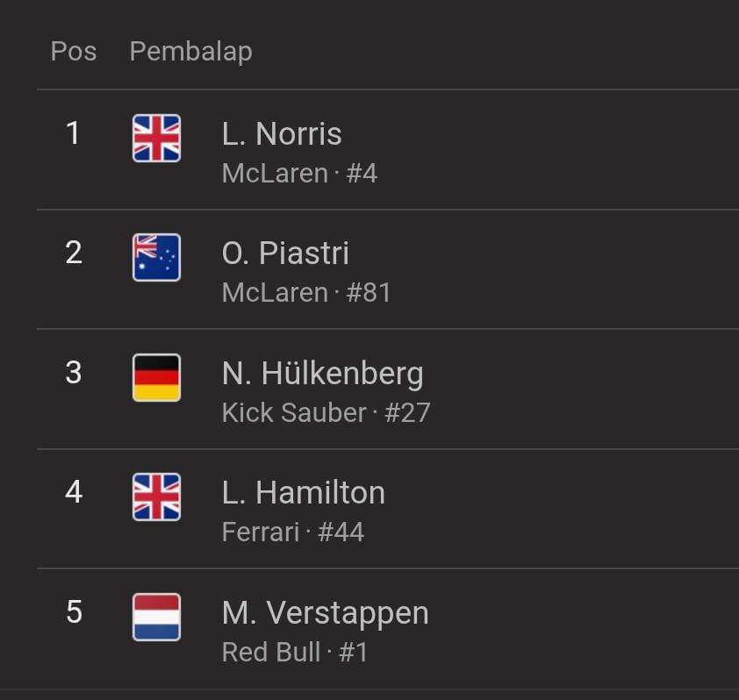739x700 pixels.
Task: Click McLaren · #81 team text
Action: point(306,292)
